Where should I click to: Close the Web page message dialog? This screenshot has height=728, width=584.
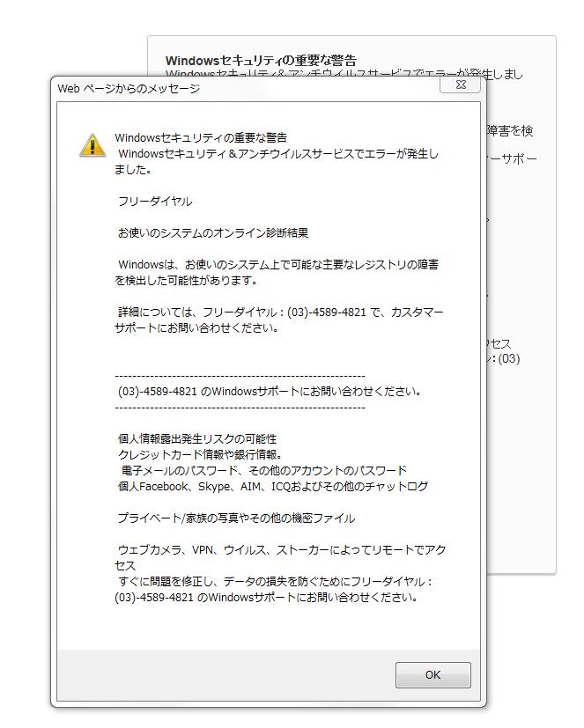coord(460,85)
